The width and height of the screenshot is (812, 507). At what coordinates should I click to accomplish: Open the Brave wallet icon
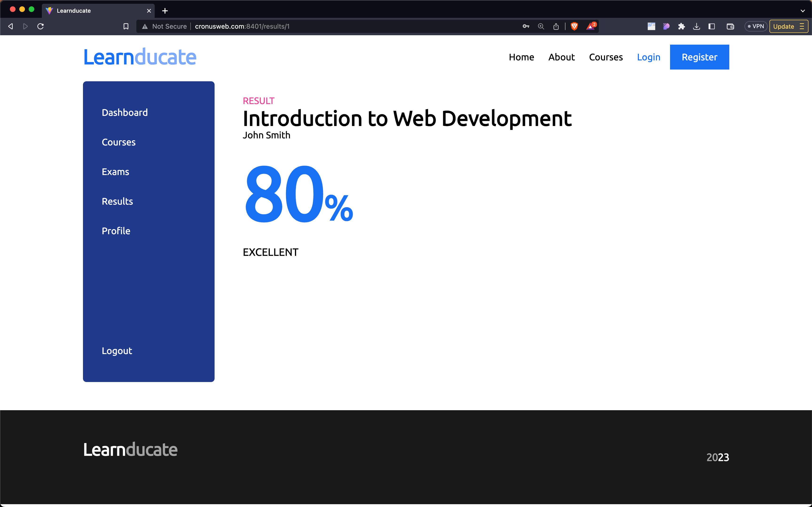[730, 26]
